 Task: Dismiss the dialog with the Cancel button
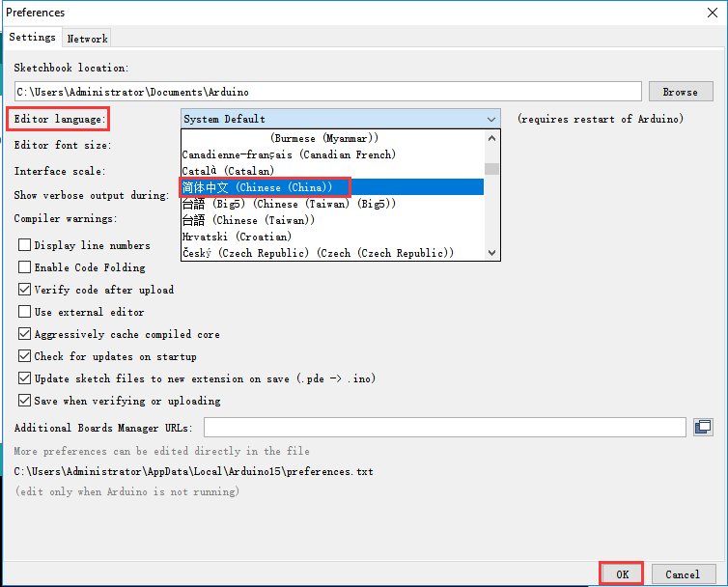point(683,574)
